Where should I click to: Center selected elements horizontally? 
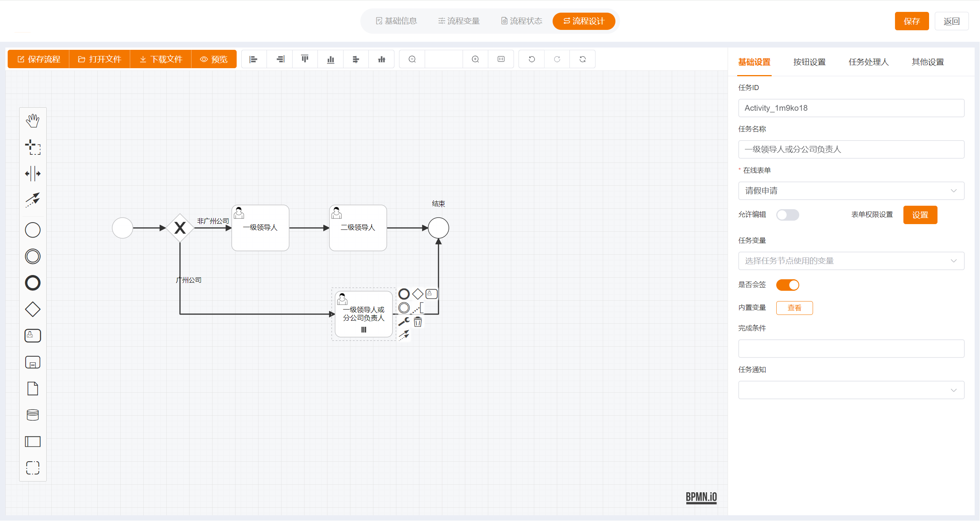[x=356, y=59]
